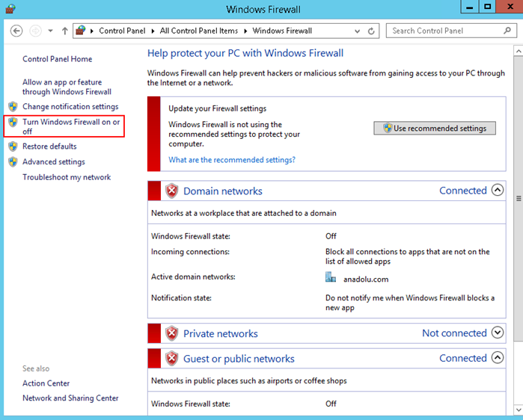The height and width of the screenshot is (420, 523).
Task: Open the recent locations dropdown arrow
Action: click(50, 31)
